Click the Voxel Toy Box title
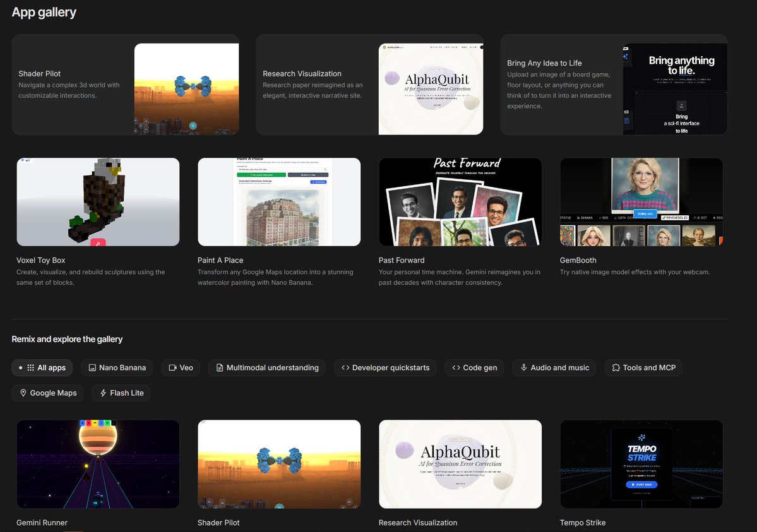Screen dimensions: 757x532 pos(40,260)
